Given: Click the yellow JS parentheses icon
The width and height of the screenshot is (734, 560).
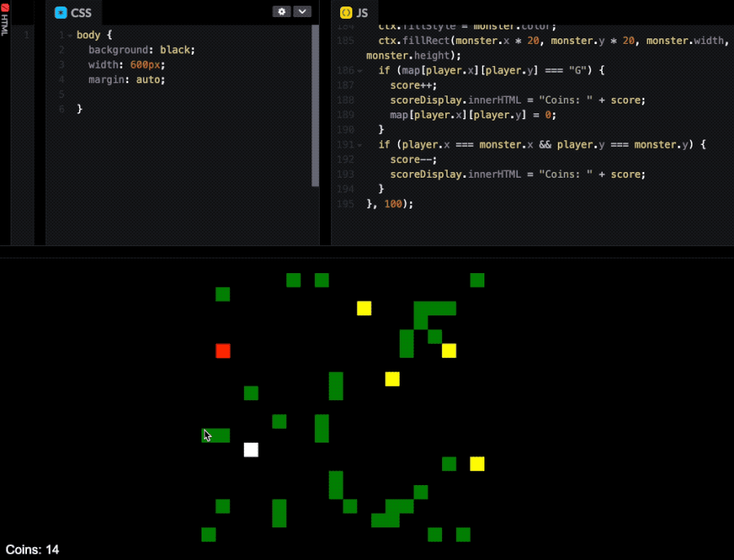Looking at the screenshot, I should tap(346, 13).
